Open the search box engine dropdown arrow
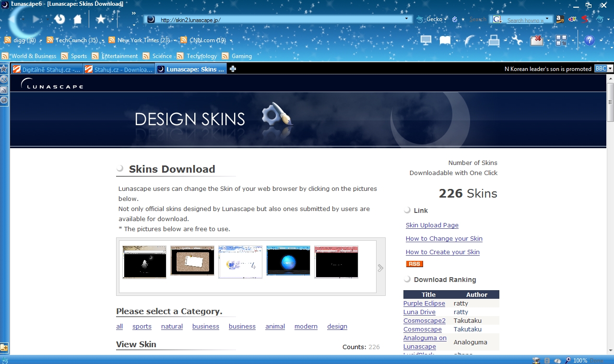Viewport: 614px width, 364px height. coord(547,19)
